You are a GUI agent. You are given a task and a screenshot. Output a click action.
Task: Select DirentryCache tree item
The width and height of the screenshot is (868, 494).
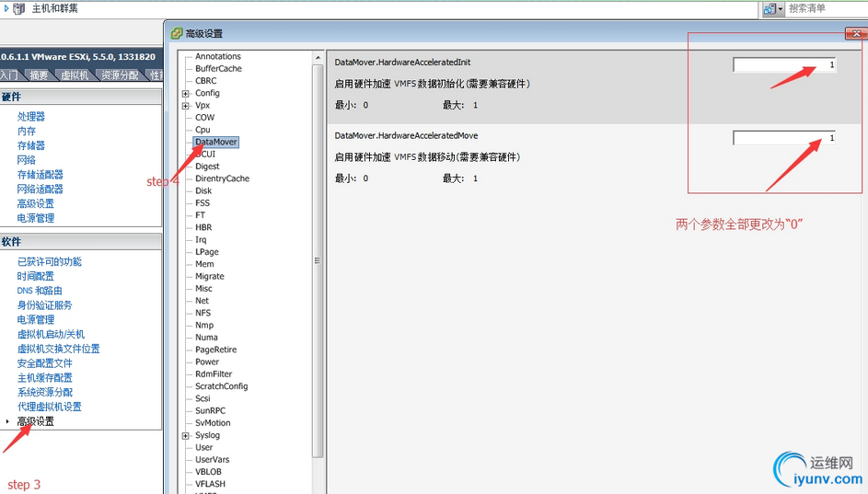[222, 178]
